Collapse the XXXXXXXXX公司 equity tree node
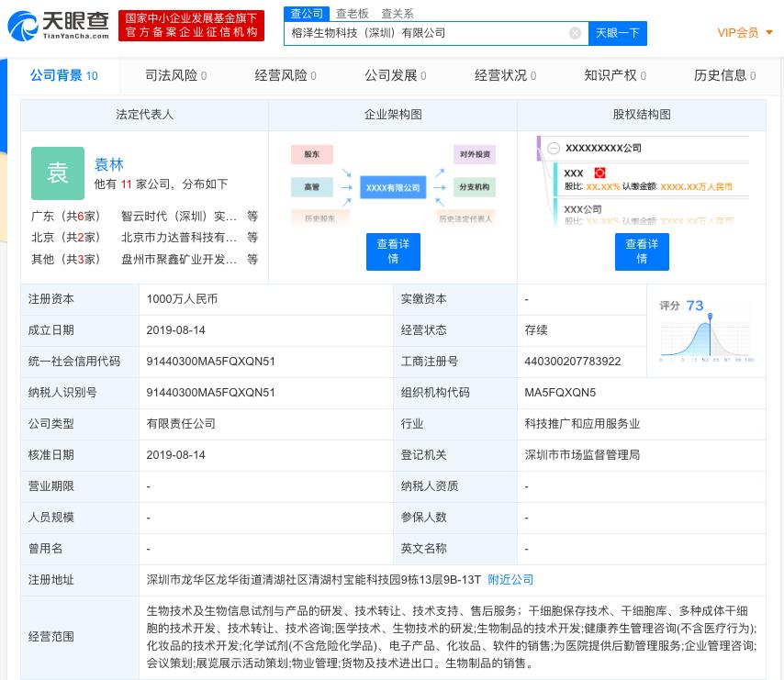The image size is (784, 680). click(x=554, y=148)
